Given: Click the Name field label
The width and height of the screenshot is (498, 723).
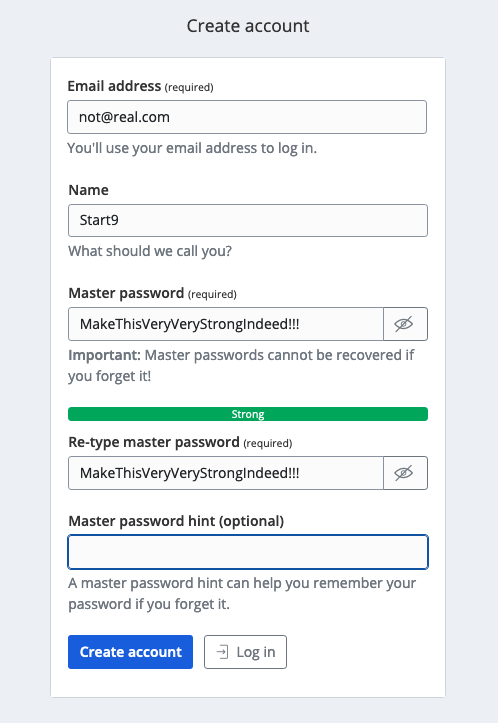Looking at the screenshot, I should (89, 190).
